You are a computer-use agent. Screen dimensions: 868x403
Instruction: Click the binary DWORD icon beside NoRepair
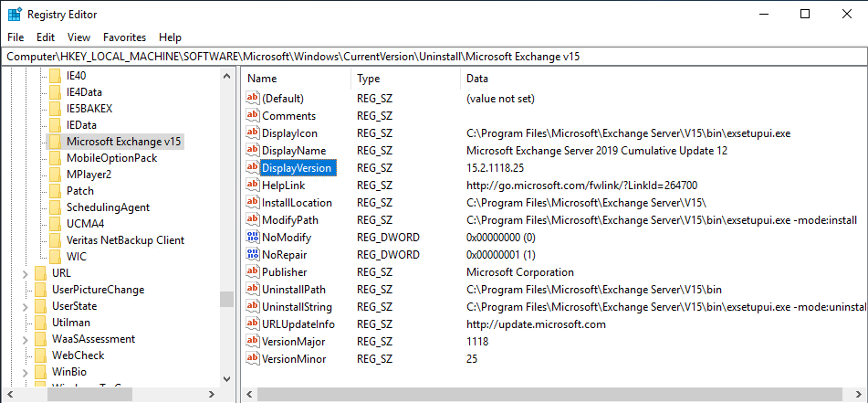tap(253, 255)
